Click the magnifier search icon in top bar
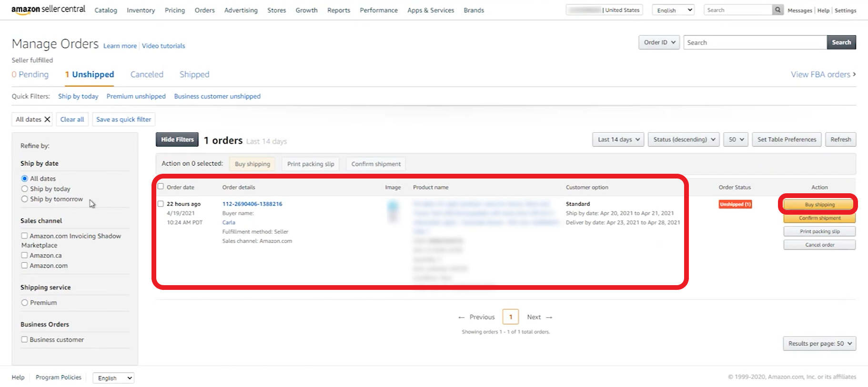This screenshot has width=868, height=387. [x=777, y=10]
